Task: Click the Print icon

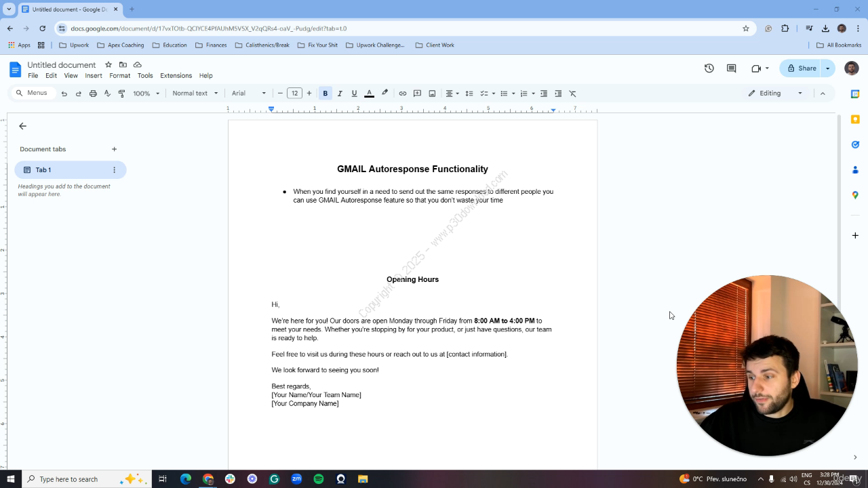Action: [x=93, y=94]
